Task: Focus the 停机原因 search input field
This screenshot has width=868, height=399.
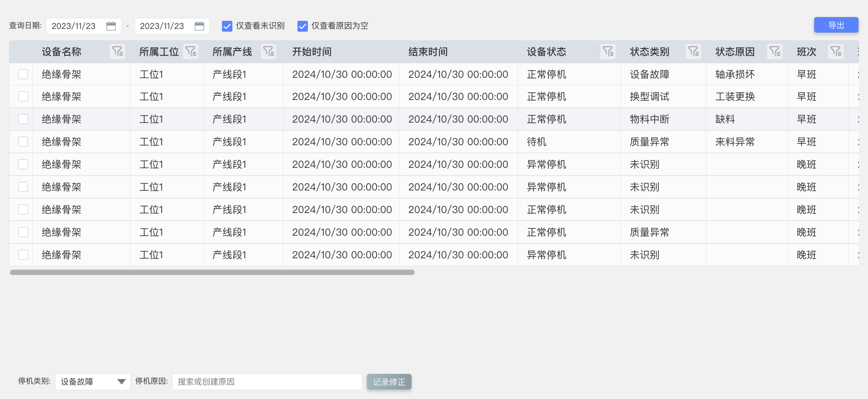Action: pyautogui.click(x=267, y=382)
